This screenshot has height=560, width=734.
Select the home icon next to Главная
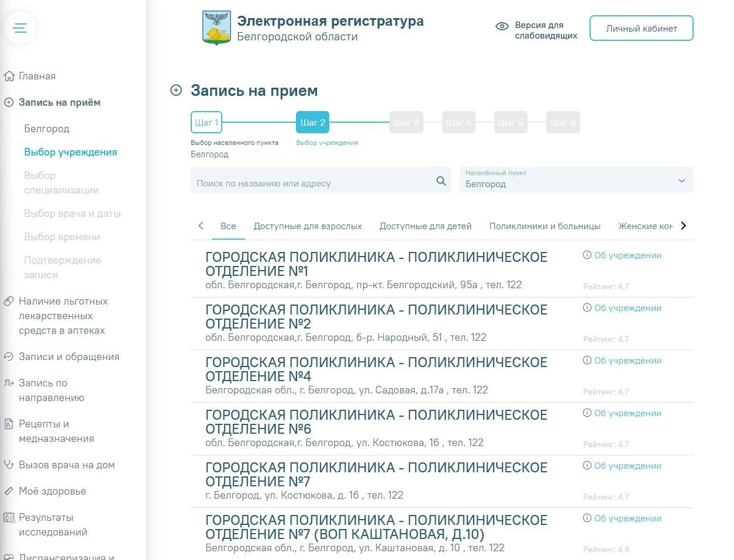coord(8,75)
